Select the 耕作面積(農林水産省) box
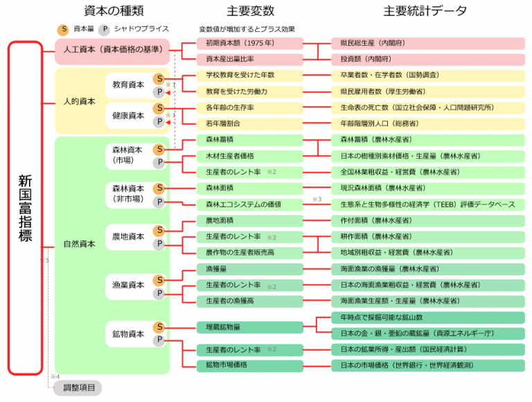532x402 pixels. [428, 236]
